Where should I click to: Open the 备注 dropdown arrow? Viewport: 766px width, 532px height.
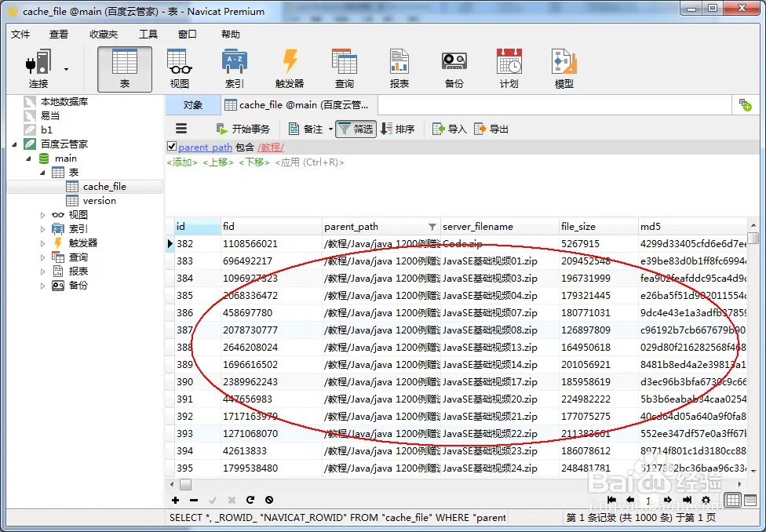pos(330,129)
